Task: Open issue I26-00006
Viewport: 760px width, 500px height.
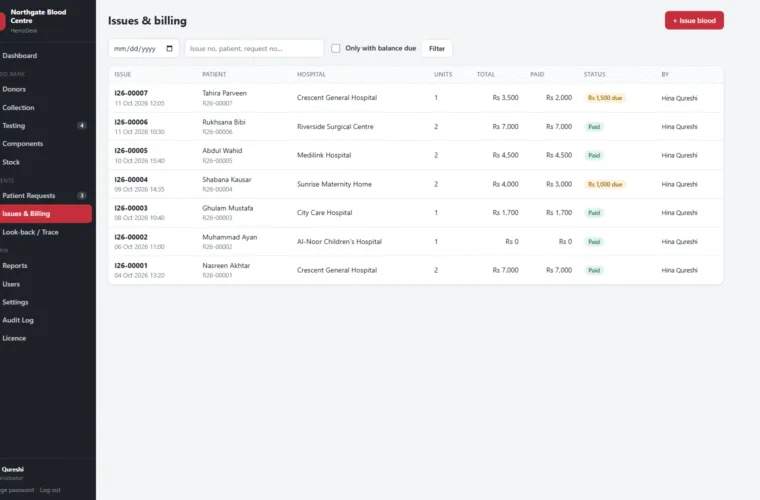Action: (x=131, y=122)
